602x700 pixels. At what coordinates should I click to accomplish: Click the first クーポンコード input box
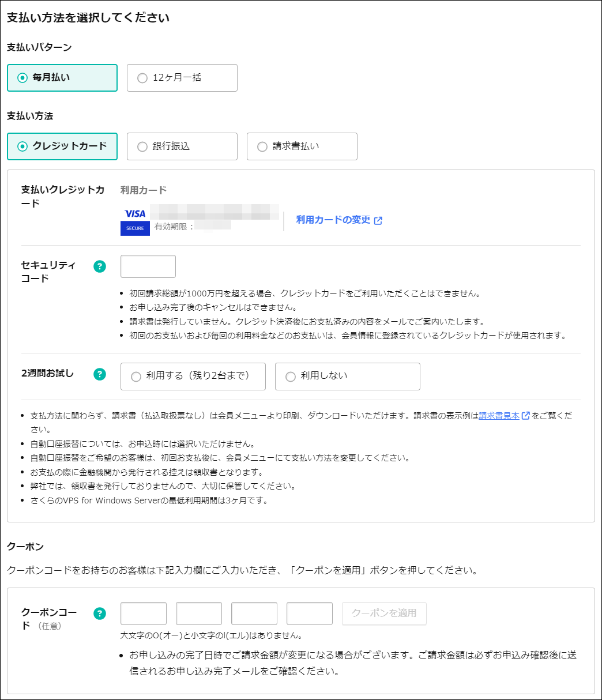(143, 613)
